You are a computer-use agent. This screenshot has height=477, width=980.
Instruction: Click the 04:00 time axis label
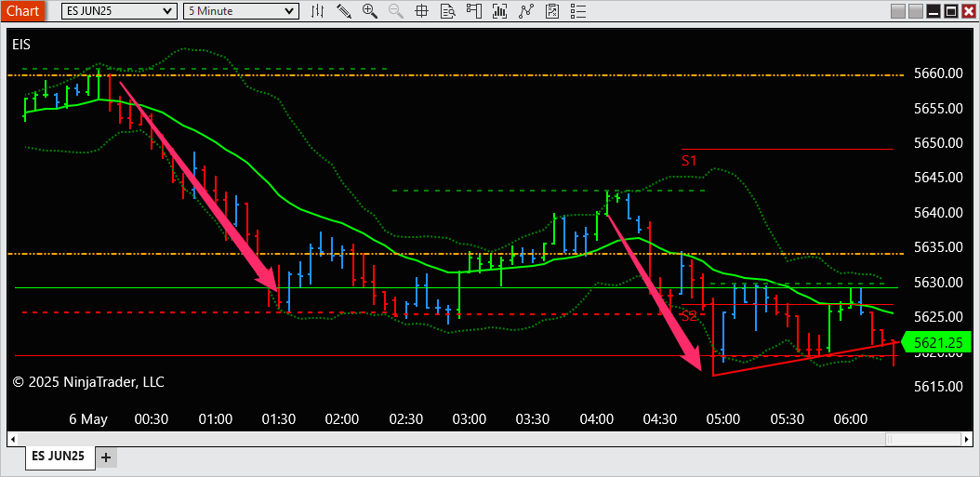tap(596, 418)
